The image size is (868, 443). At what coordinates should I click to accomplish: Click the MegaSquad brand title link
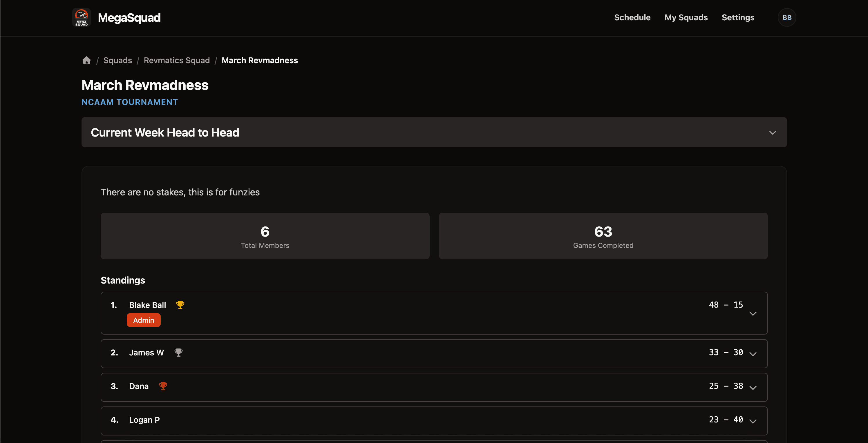tap(129, 17)
